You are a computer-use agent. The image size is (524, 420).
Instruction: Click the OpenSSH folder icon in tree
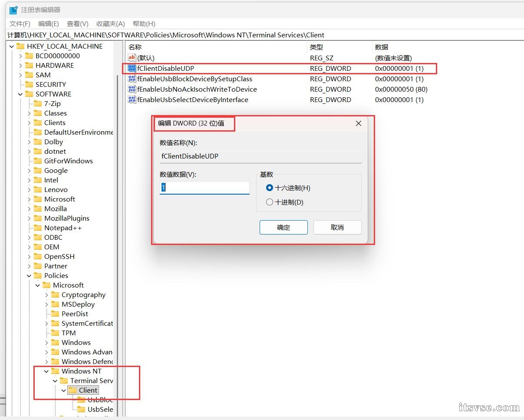(38, 257)
